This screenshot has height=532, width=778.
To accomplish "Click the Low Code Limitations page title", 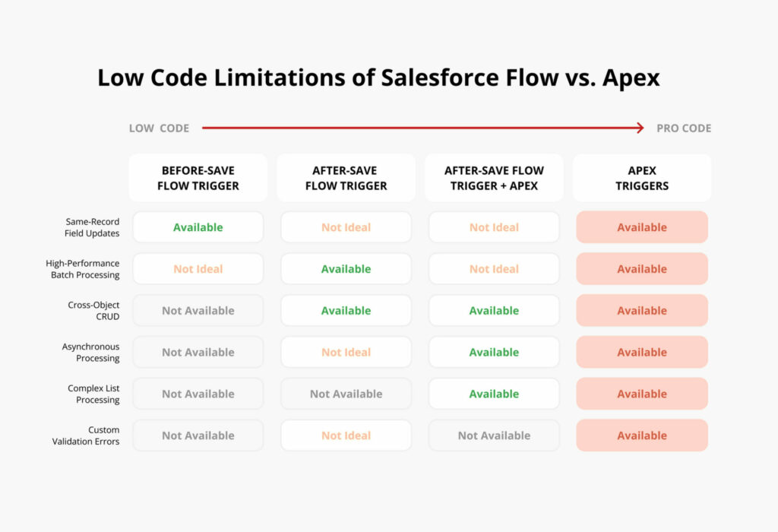I will 378,78.
